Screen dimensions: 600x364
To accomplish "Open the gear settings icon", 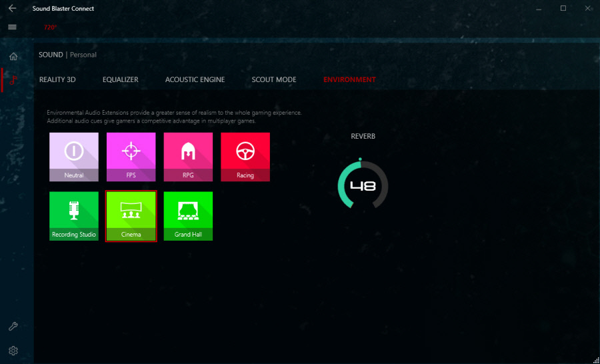I will tap(13, 351).
